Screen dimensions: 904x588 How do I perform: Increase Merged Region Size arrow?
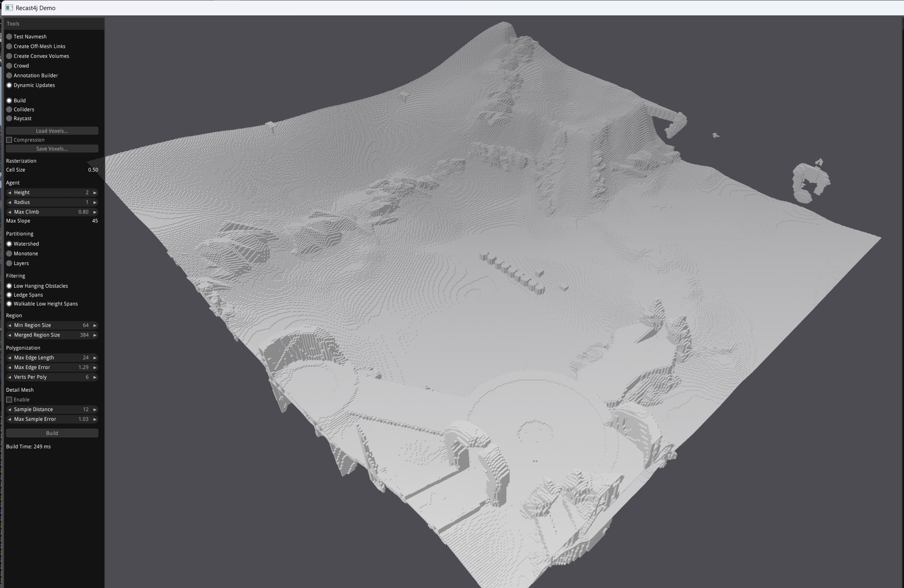pos(95,335)
